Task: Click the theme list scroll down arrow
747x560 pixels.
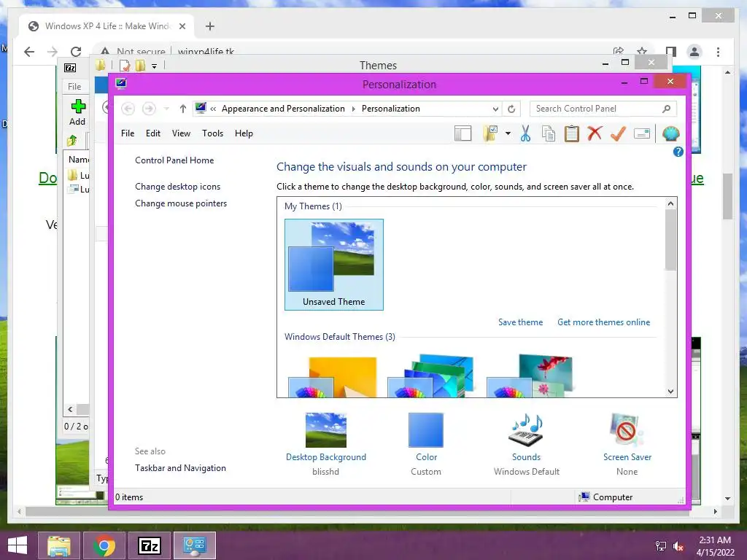Action: tap(671, 392)
